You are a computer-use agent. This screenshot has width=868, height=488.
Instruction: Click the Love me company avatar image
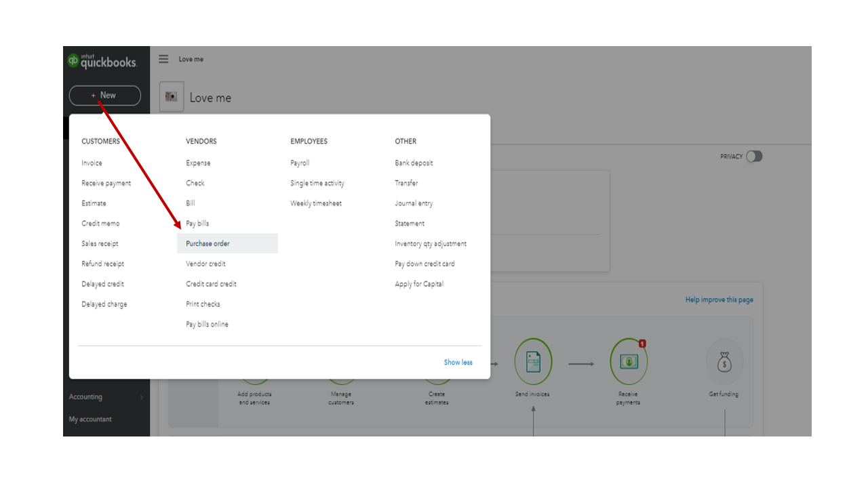(171, 97)
